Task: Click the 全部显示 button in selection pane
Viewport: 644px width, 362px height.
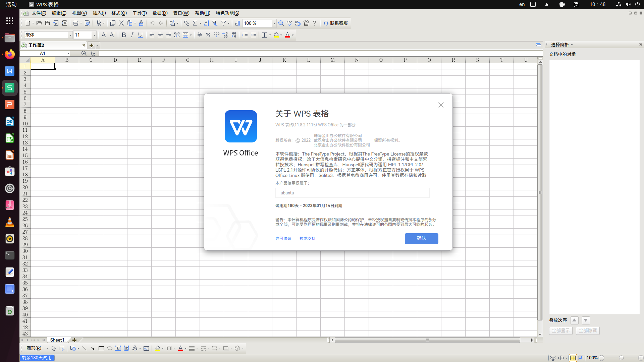Action: 561,330
